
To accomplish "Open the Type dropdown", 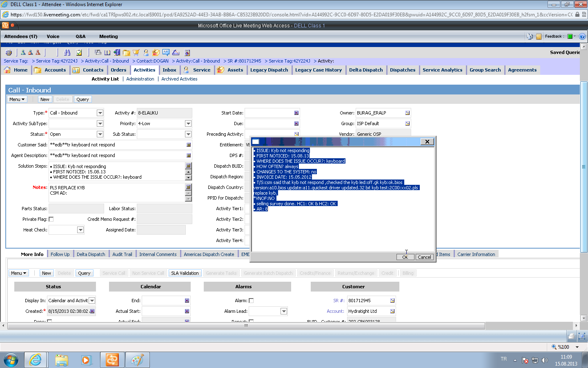I will tap(100, 113).
